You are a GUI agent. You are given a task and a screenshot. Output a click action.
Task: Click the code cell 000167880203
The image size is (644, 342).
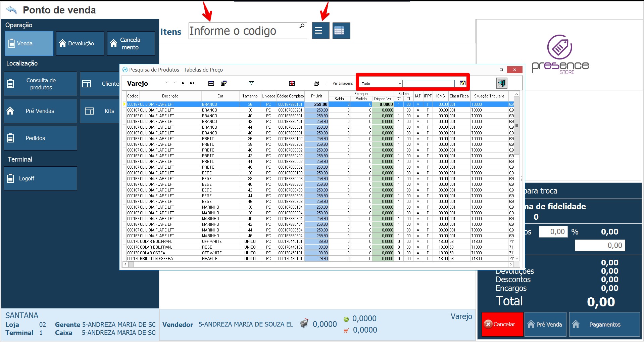pos(290,179)
